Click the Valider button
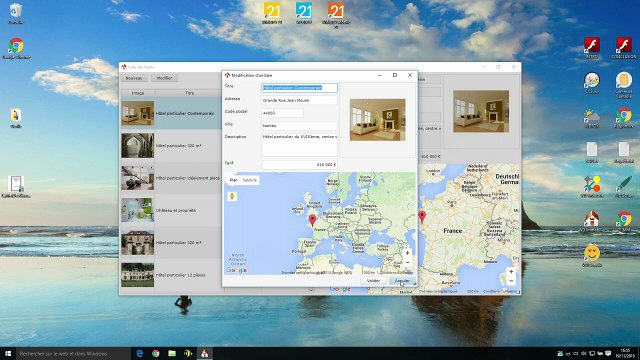 tap(373, 280)
